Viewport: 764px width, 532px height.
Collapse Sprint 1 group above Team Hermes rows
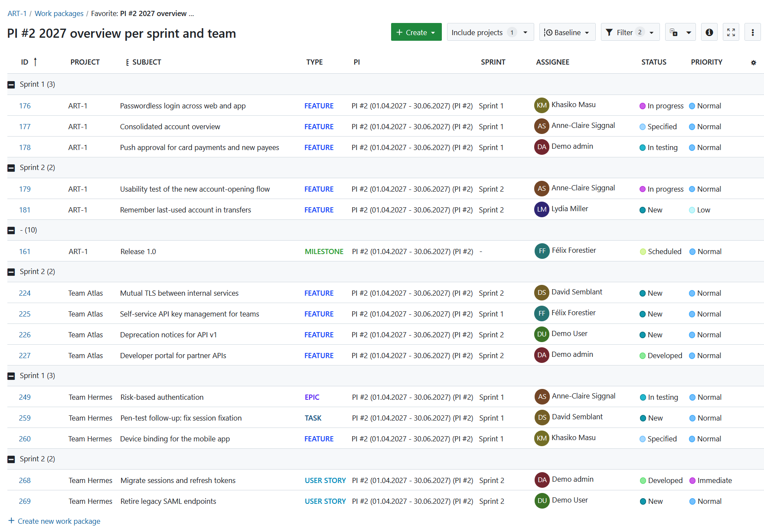click(x=11, y=376)
